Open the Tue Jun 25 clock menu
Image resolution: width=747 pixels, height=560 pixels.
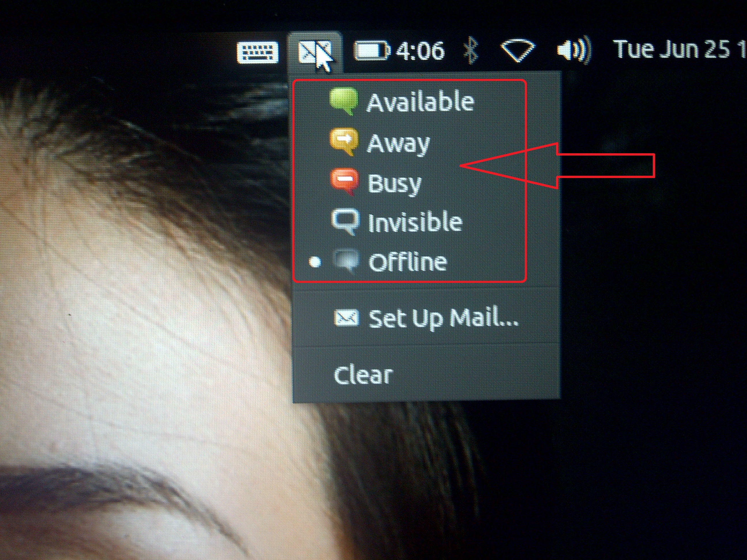coord(680,49)
